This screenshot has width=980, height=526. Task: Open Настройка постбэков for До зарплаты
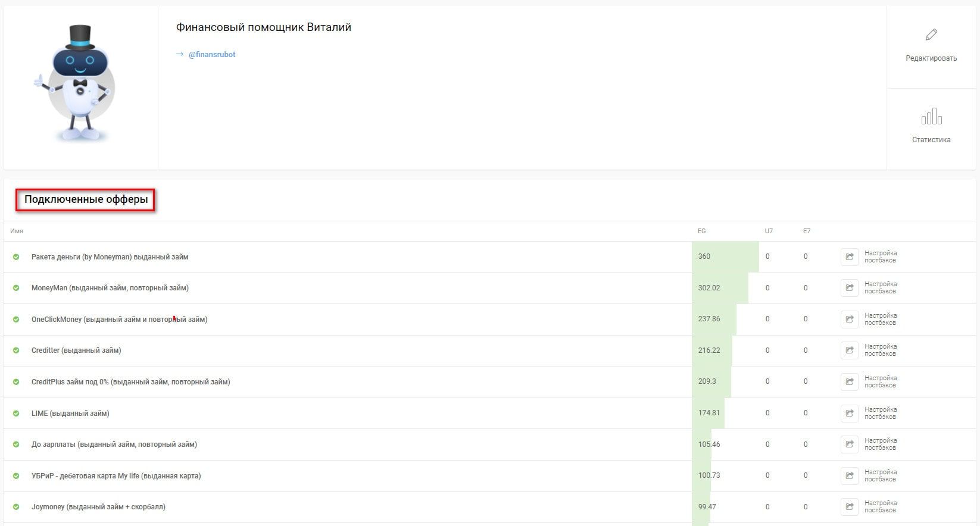coord(881,444)
